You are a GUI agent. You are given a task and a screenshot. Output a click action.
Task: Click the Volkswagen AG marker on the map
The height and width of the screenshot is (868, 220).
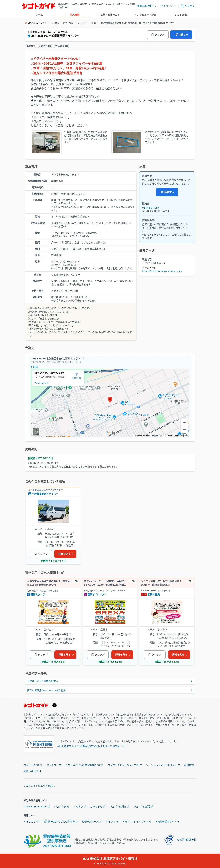click(160, 396)
